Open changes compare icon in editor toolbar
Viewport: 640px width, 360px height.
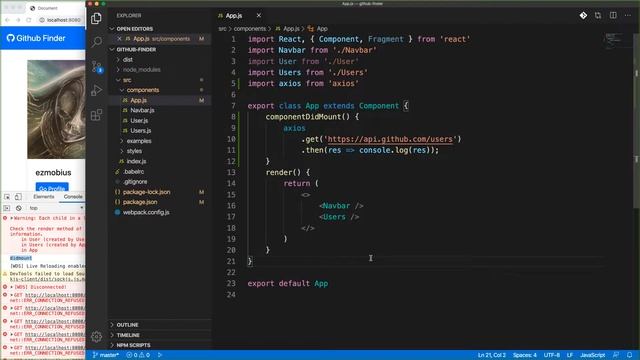pyautogui.click(x=598, y=16)
